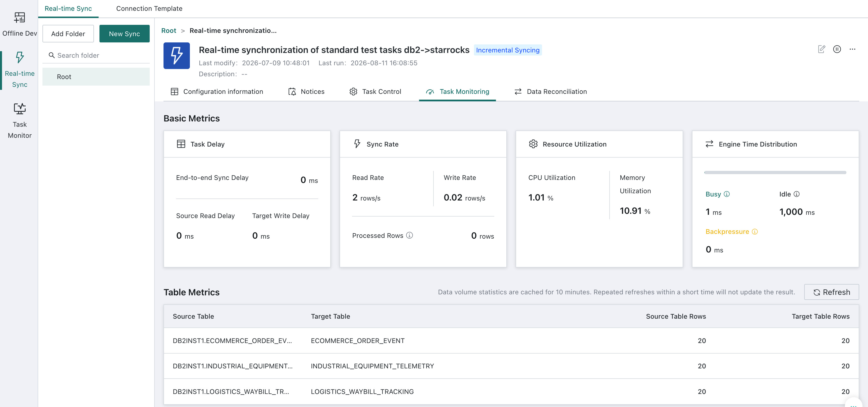Click the Add Folder button
Viewport: 868px width, 407px height.
click(x=68, y=34)
